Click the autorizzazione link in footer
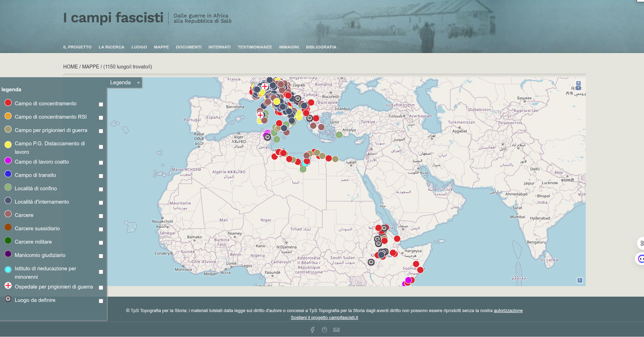Image resolution: width=644 pixels, height=337 pixels. click(508, 311)
